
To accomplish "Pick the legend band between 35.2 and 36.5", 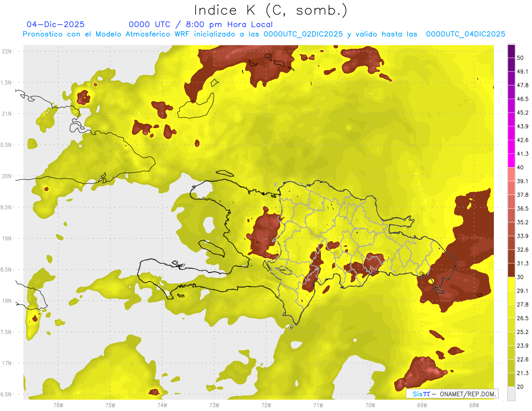I will [x=512, y=215].
